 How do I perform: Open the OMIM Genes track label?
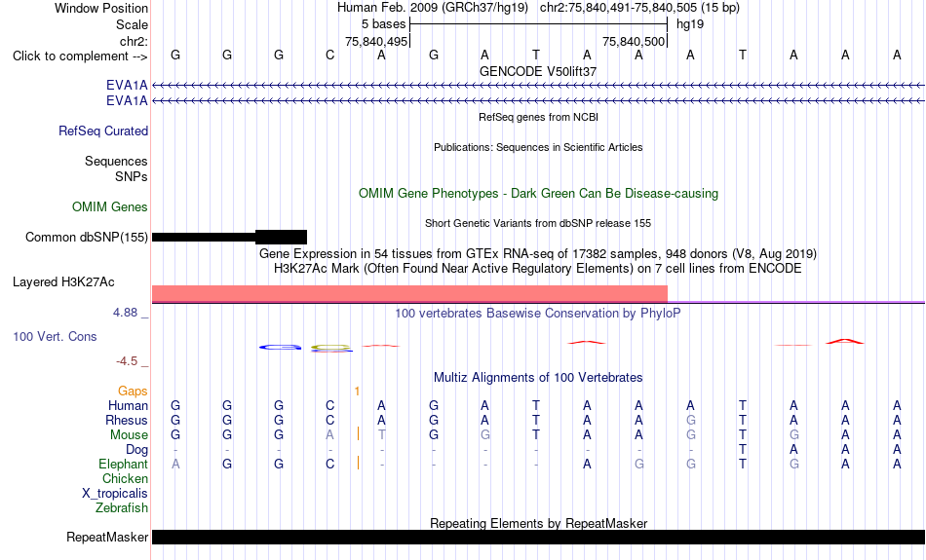pyautogui.click(x=110, y=207)
